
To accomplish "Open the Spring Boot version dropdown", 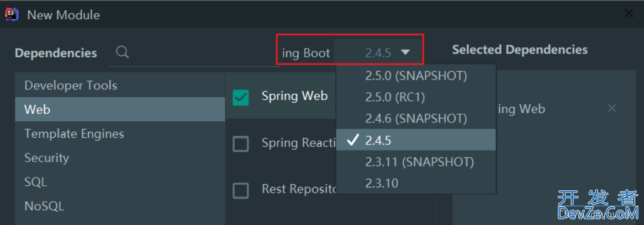I will point(378,52).
